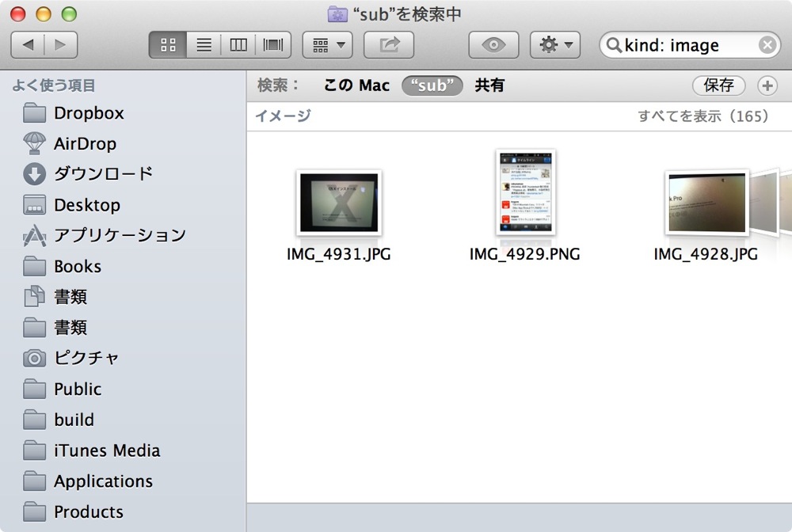The image size is (792, 532).
Task: Open the arrange items dropdown
Action: [x=328, y=45]
